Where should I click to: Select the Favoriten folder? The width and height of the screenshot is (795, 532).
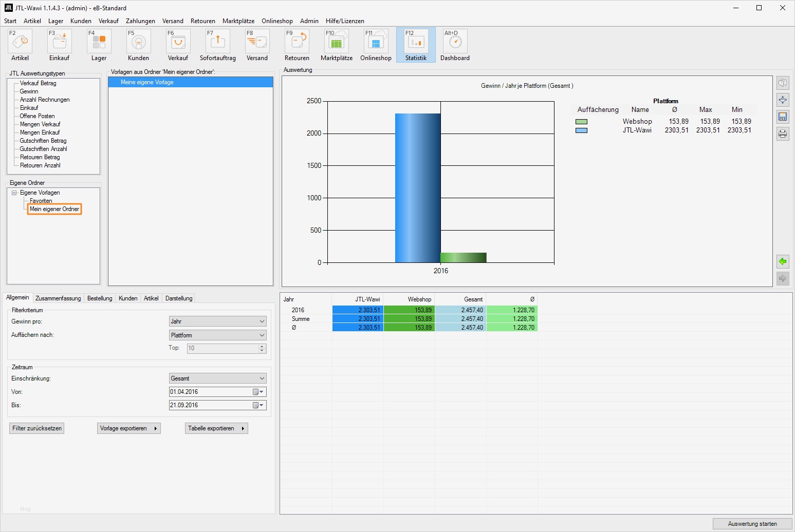[x=41, y=201]
